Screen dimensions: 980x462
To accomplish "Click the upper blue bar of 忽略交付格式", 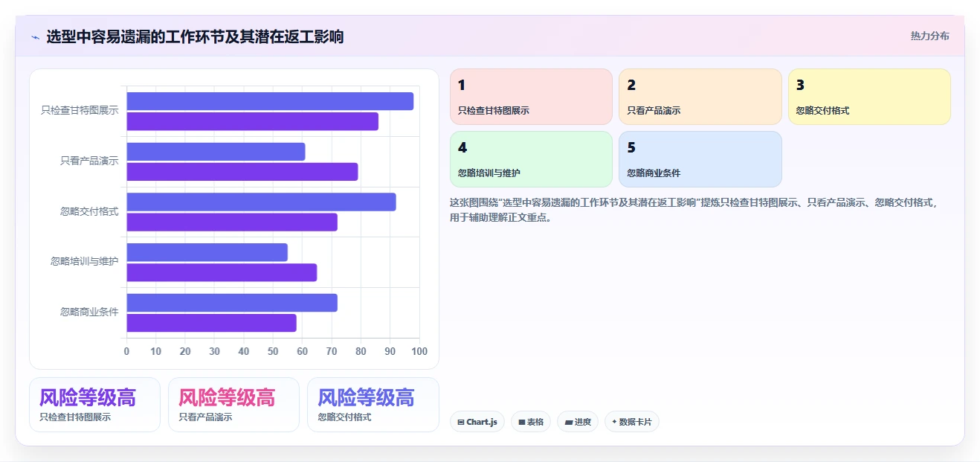I will 262,202.
